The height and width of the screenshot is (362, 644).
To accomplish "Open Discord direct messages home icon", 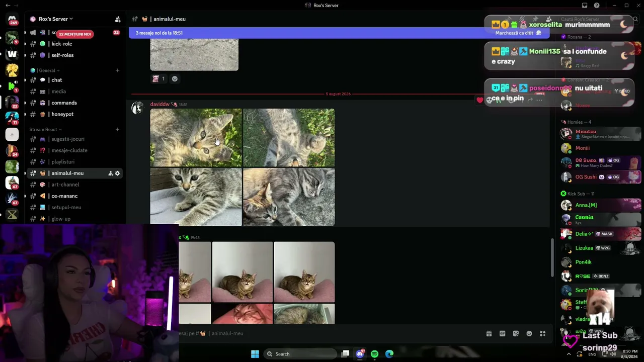I will 12,19.
